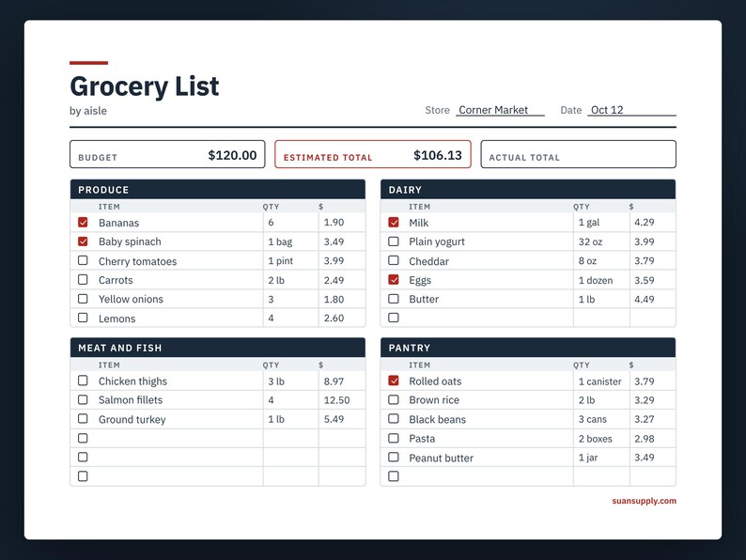Select the Milk quantity '1 gal'
The height and width of the screenshot is (560, 746).
coord(589,223)
